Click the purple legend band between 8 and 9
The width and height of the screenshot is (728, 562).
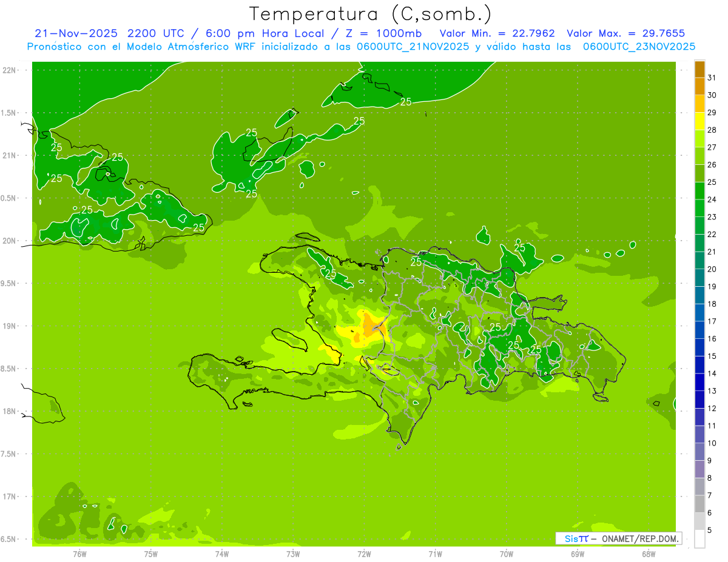[x=699, y=469]
